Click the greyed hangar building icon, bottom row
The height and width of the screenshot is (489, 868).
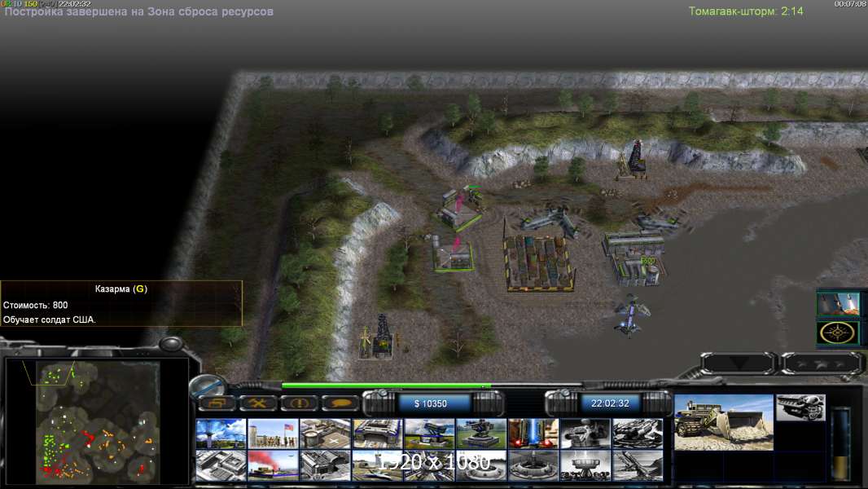[x=325, y=465]
